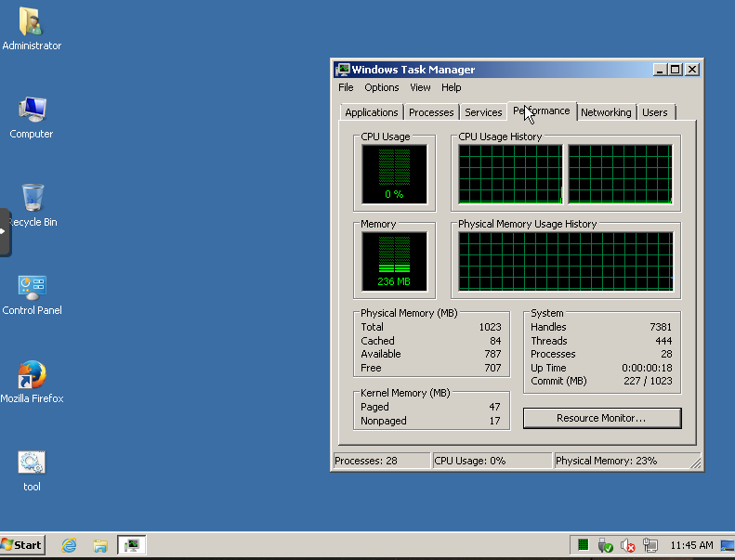Maximize the Task Manager window
This screenshot has height=560, width=735.
click(x=675, y=70)
